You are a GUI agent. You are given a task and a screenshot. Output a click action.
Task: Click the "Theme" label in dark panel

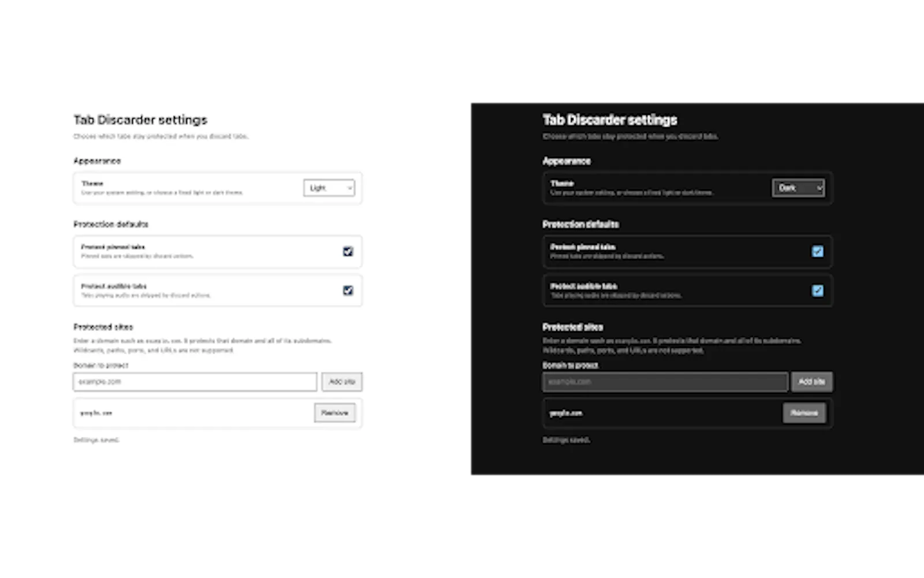click(562, 184)
